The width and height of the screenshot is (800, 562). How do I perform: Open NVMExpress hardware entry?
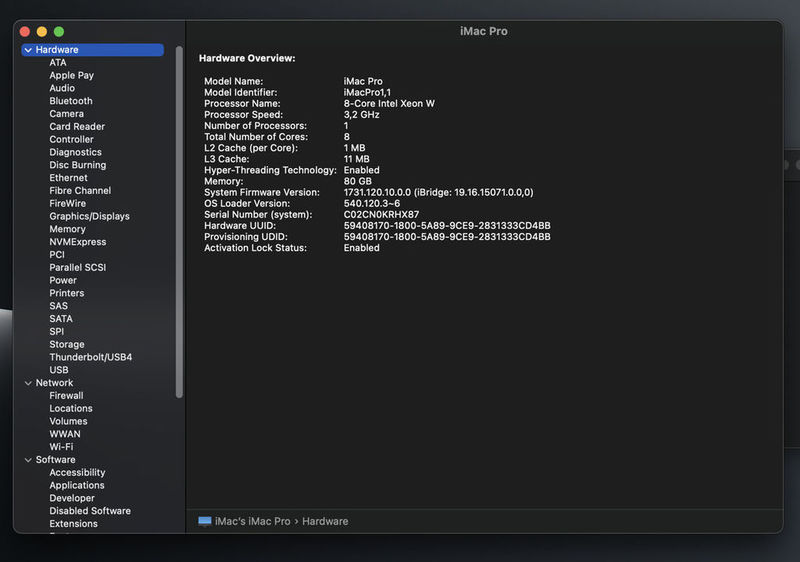[78, 242]
